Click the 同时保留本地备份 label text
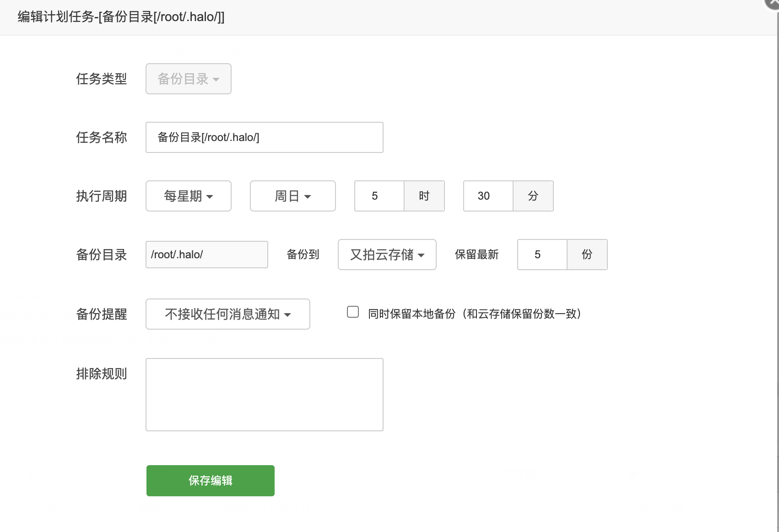 475,314
